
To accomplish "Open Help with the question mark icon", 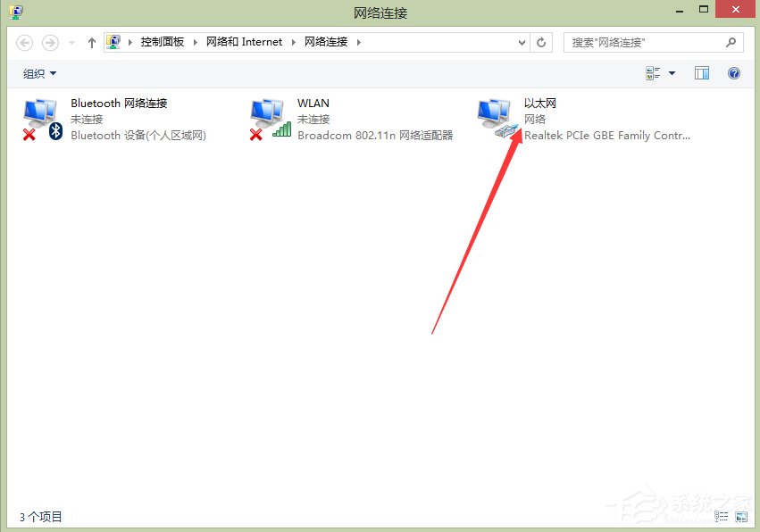I will (733, 73).
